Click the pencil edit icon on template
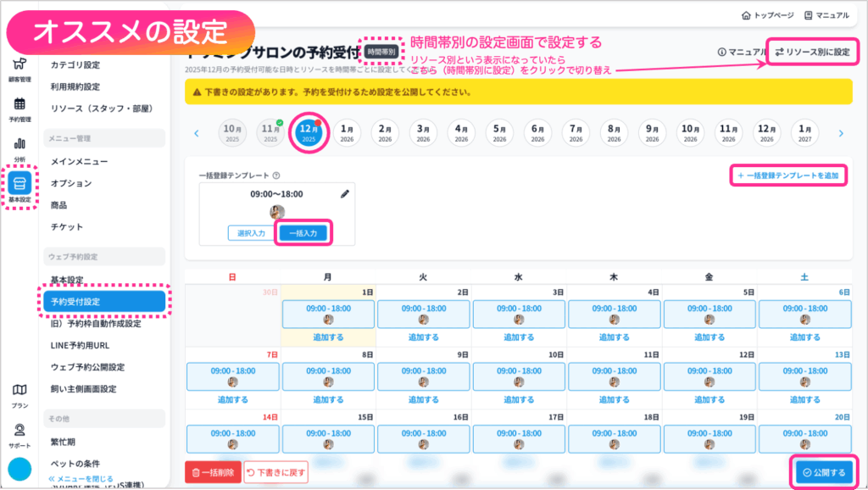Image resolution: width=868 pixels, height=490 pixels. [344, 194]
